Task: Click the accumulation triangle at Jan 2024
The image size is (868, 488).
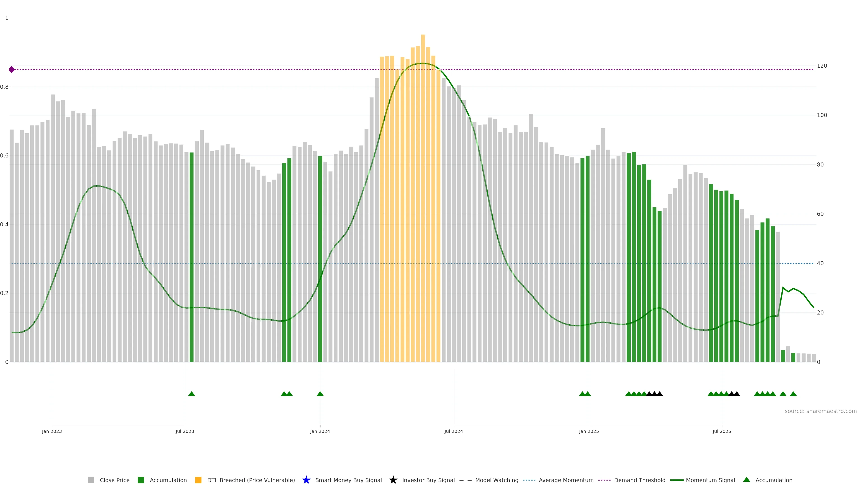Action: 320,394
